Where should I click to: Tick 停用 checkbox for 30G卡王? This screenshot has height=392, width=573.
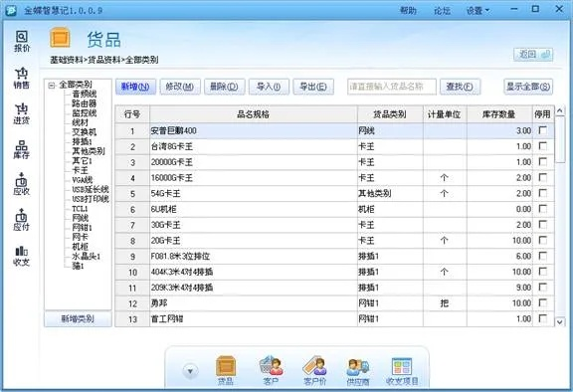543,225
